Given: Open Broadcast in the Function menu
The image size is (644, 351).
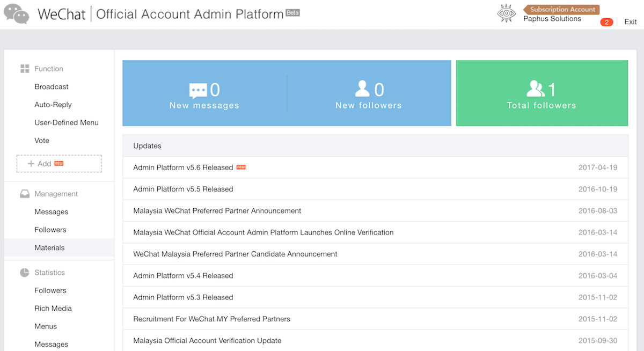Looking at the screenshot, I should (52, 87).
